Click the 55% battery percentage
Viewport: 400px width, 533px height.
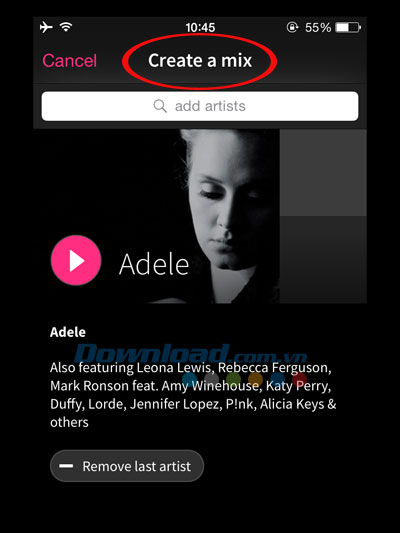[x=318, y=27]
